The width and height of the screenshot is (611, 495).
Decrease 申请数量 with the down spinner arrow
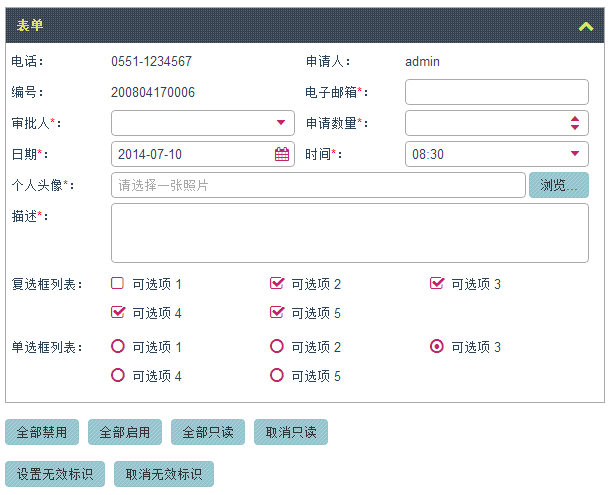click(575, 127)
